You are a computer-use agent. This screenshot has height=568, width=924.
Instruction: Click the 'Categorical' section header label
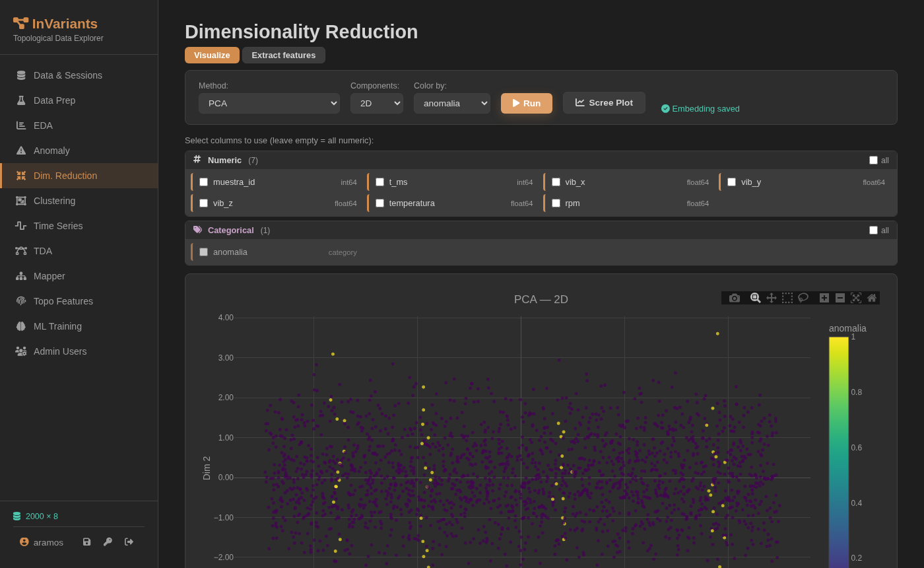[231, 230]
